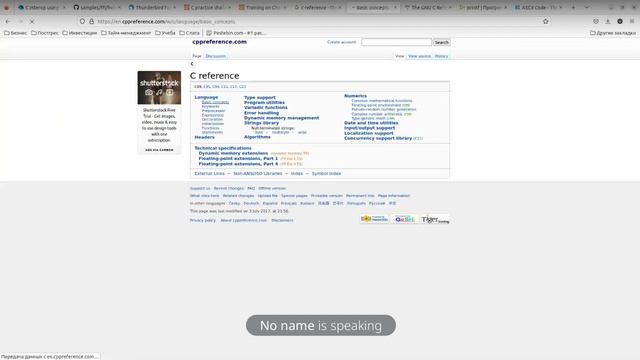640x360 pixels.
Task: Open the Dynamic memory management link
Action: (x=281, y=118)
